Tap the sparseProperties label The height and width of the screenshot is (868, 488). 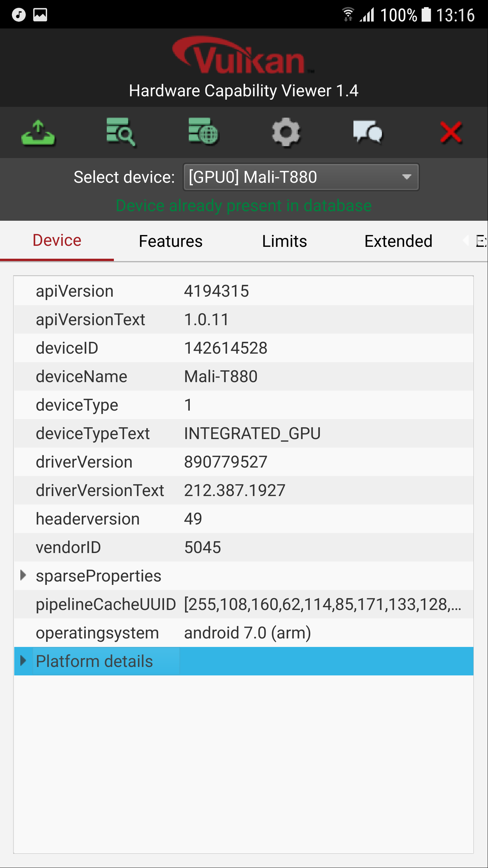click(x=99, y=576)
